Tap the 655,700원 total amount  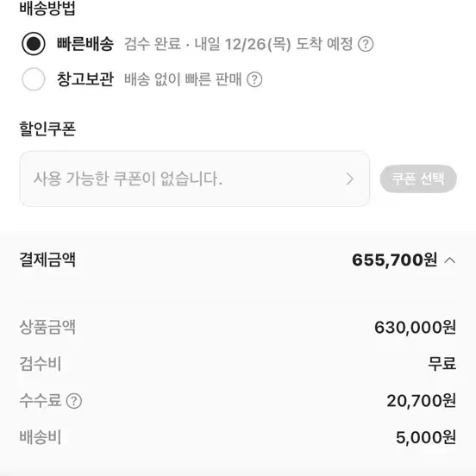tap(395, 260)
